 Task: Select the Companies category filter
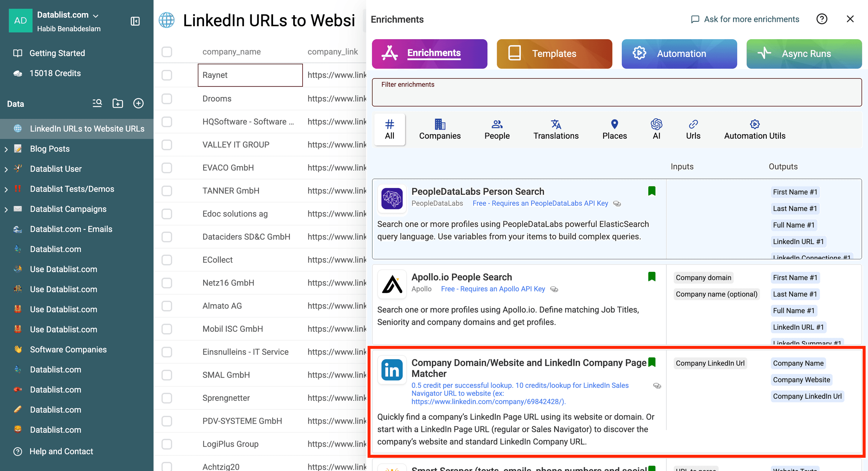coord(439,129)
